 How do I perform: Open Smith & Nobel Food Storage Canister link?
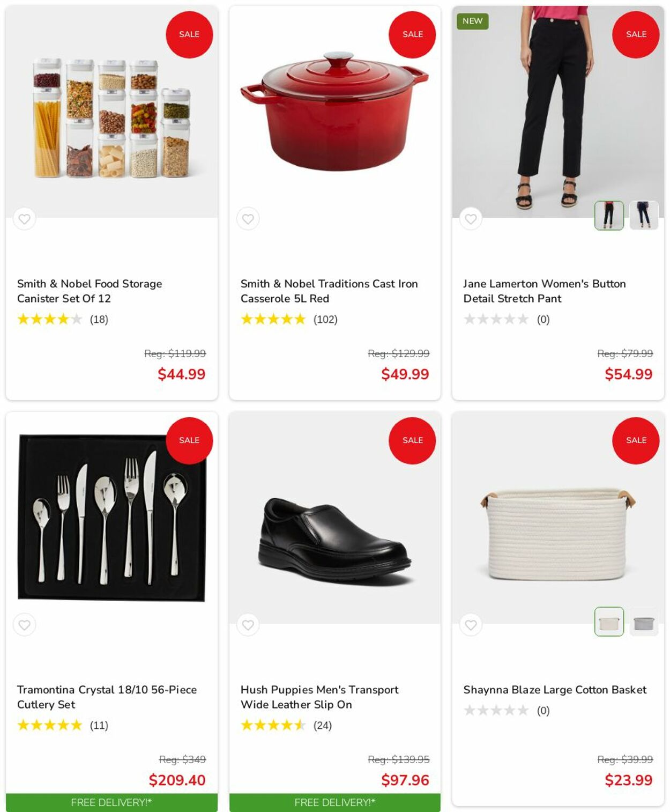coord(90,291)
